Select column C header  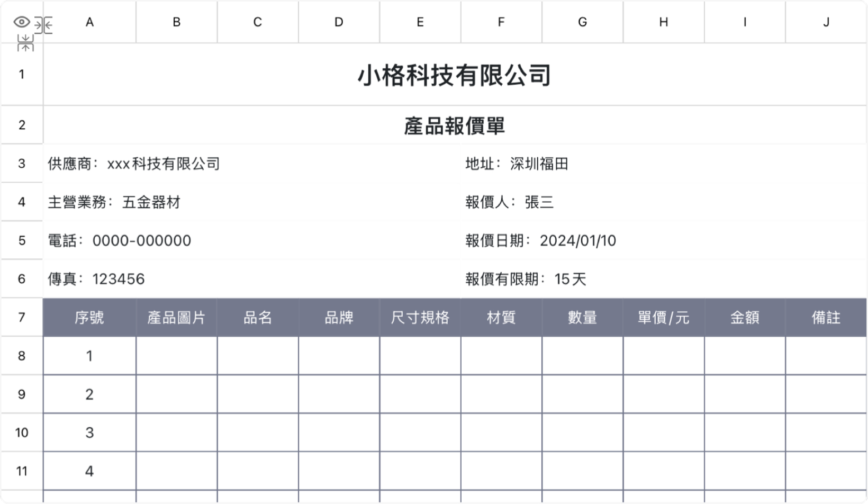click(x=258, y=22)
